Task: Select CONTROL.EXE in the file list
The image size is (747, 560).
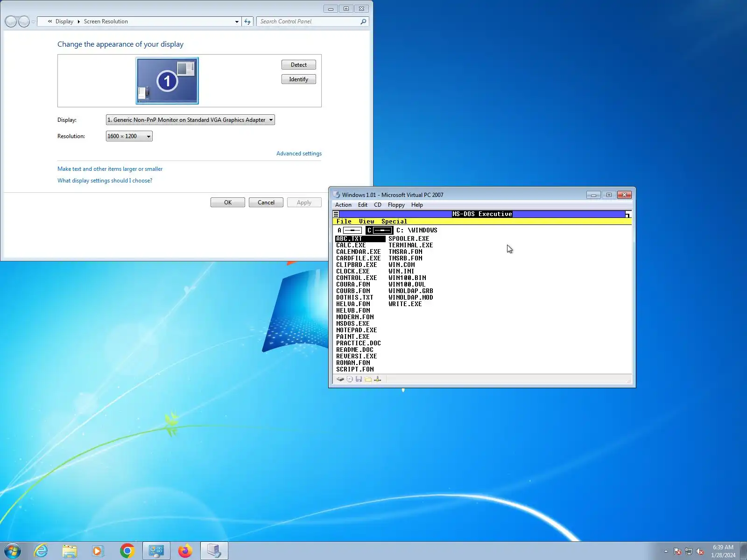Action: click(357, 278)
